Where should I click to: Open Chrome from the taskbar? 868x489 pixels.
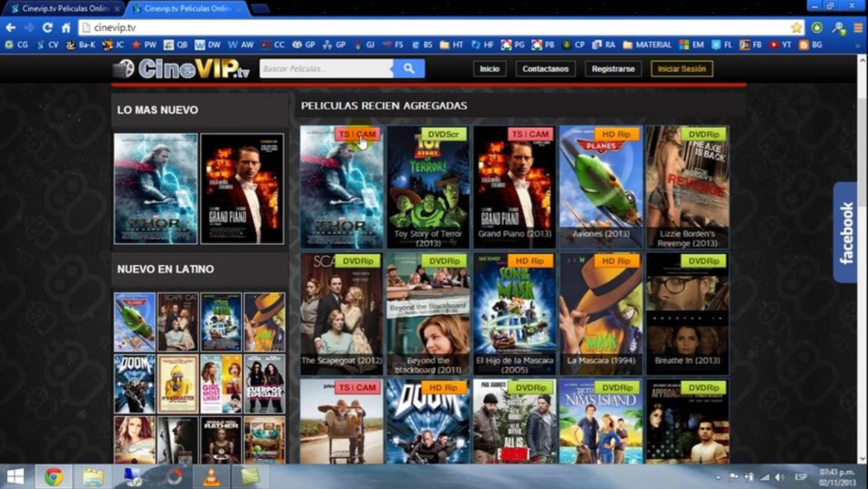click(x=54, y=477)
